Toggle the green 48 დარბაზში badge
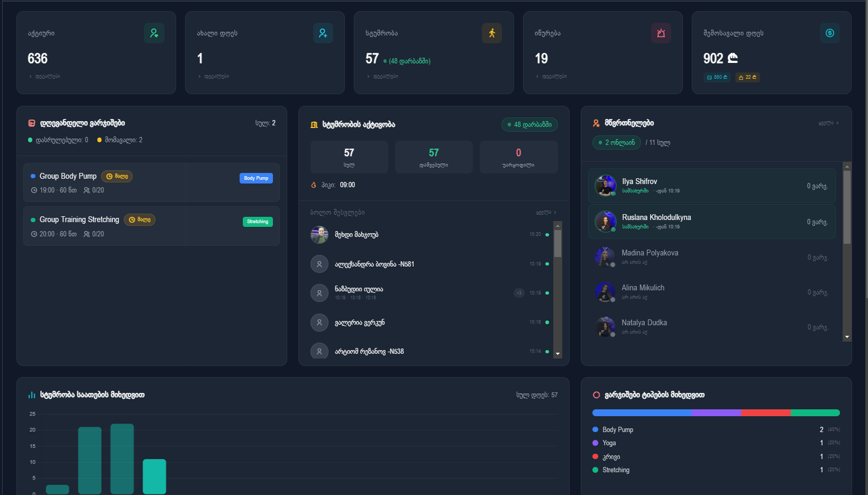 [529, 124]
